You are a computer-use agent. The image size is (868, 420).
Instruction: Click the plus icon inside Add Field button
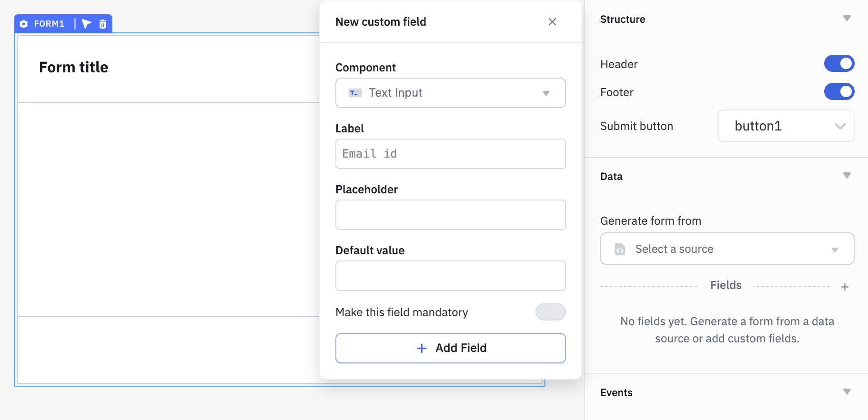pos(421,348)
